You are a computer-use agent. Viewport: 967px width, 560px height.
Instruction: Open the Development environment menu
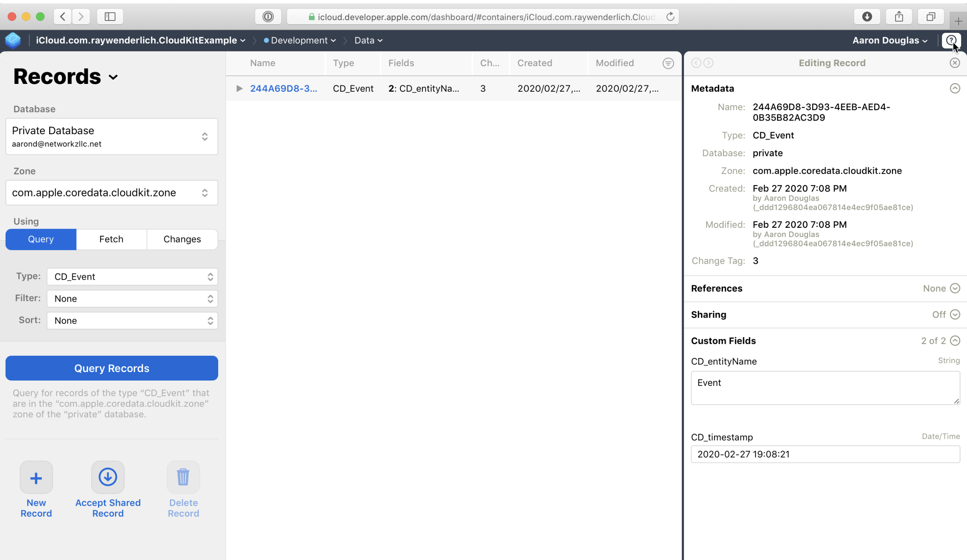pos(300,41)
